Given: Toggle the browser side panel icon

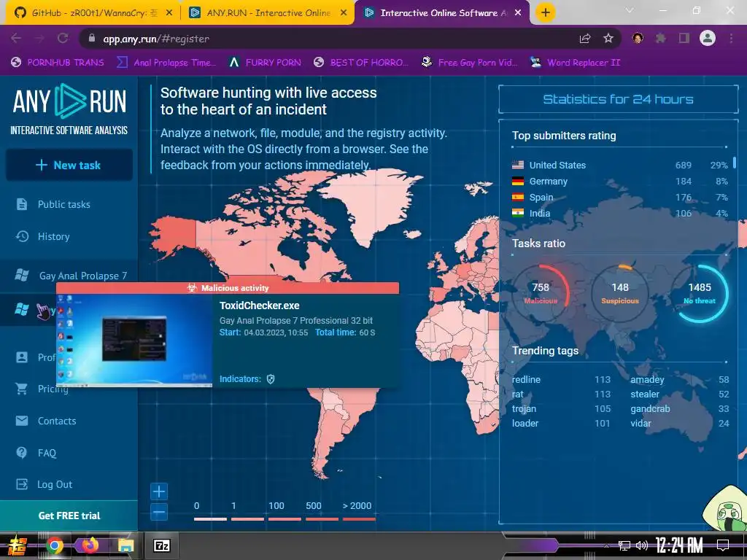Looking at the screenshot, I should (684, 38).
